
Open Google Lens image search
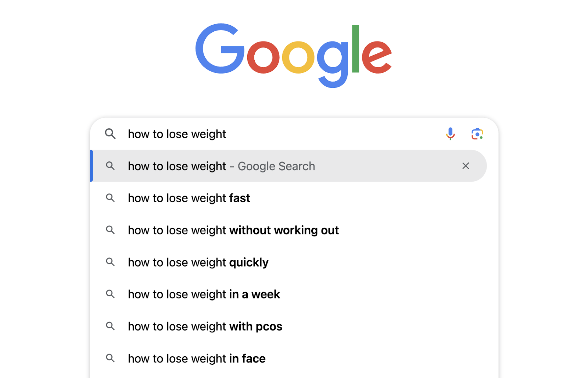(477, 134)
